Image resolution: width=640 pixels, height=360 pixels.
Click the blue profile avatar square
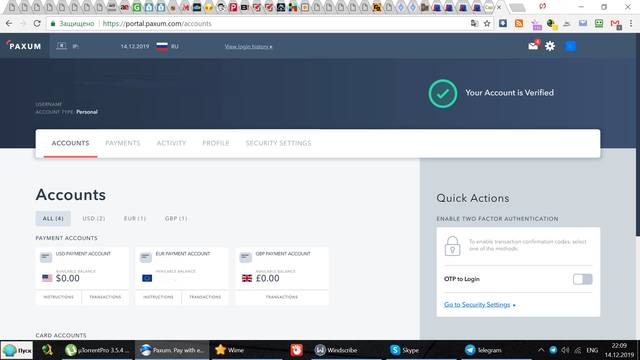click(570, 46)
